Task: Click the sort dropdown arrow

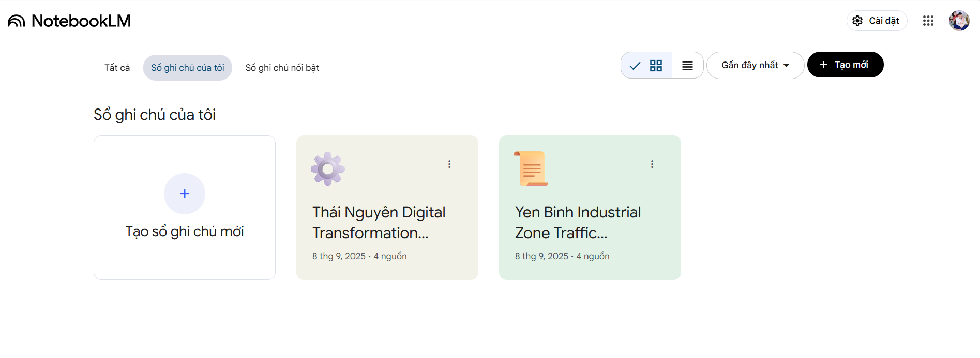Action: pos(787,66)
